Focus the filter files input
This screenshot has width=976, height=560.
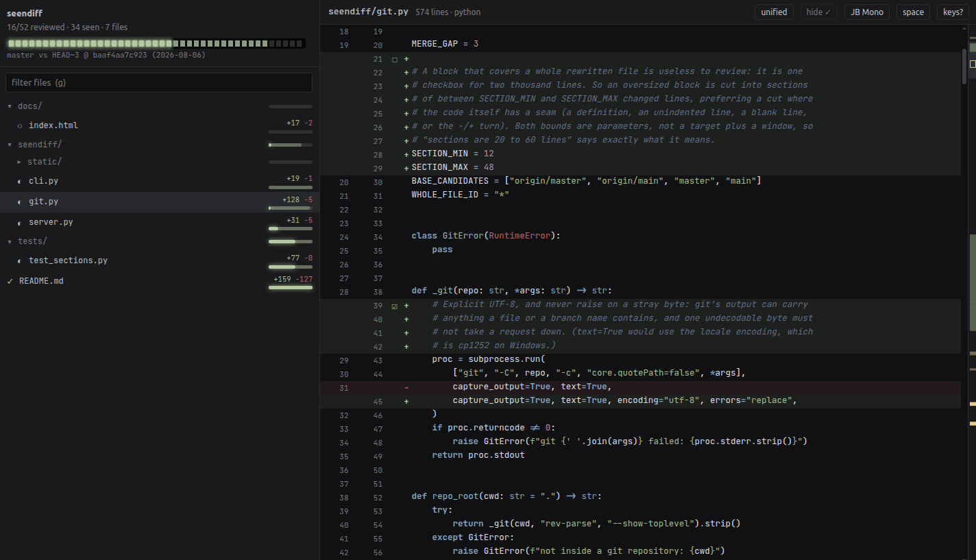click(x=159, y=82)
